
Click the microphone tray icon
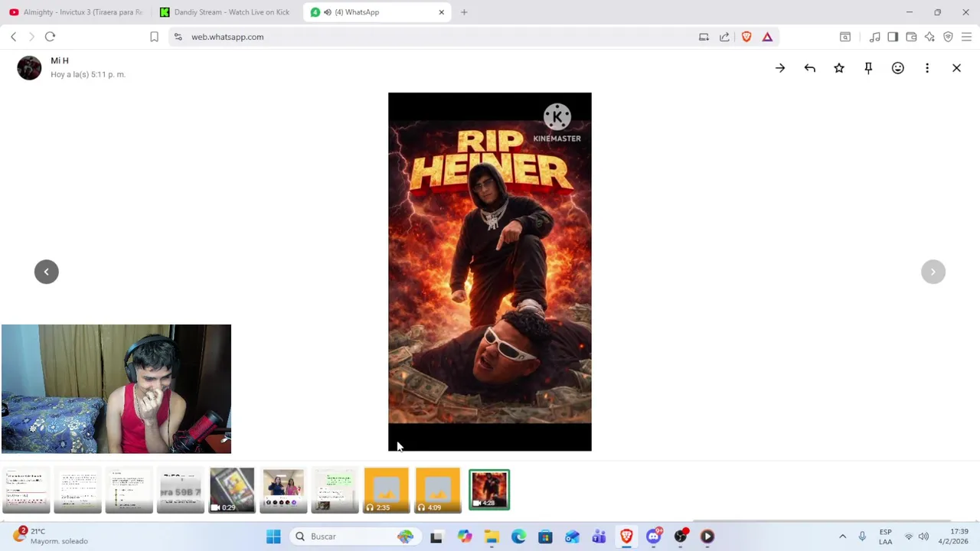pyautogui.click(x=862, y=536)
